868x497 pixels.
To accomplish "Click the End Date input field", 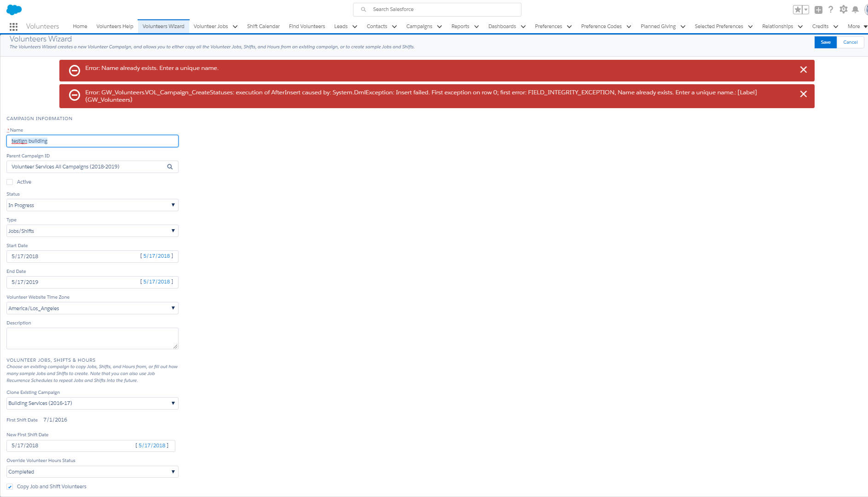I will (x=93, y=282).
